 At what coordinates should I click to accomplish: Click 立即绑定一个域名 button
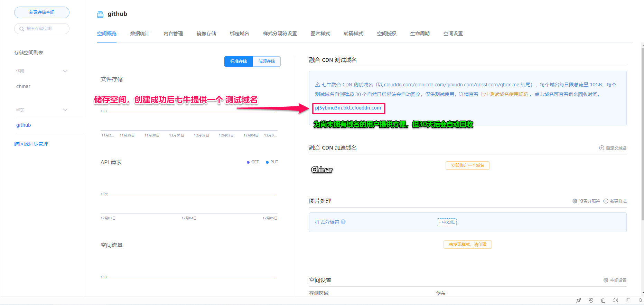(468, 165)
